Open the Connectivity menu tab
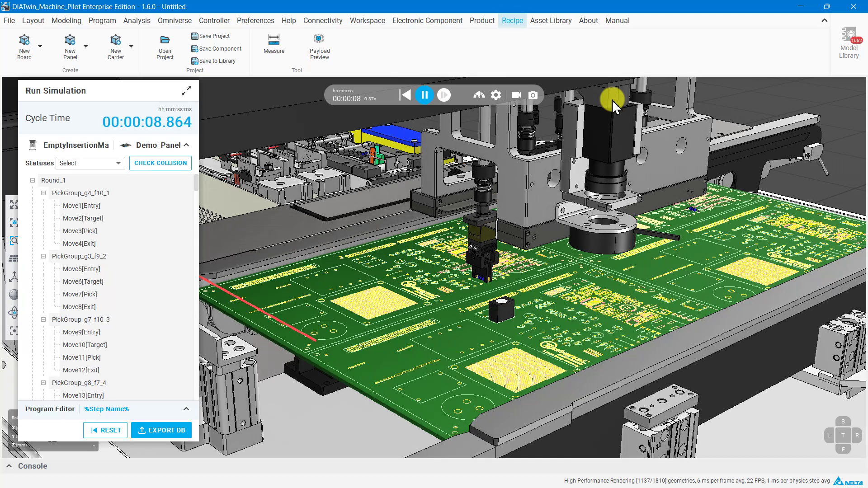The image size is (868, 488). coord(323,21)
